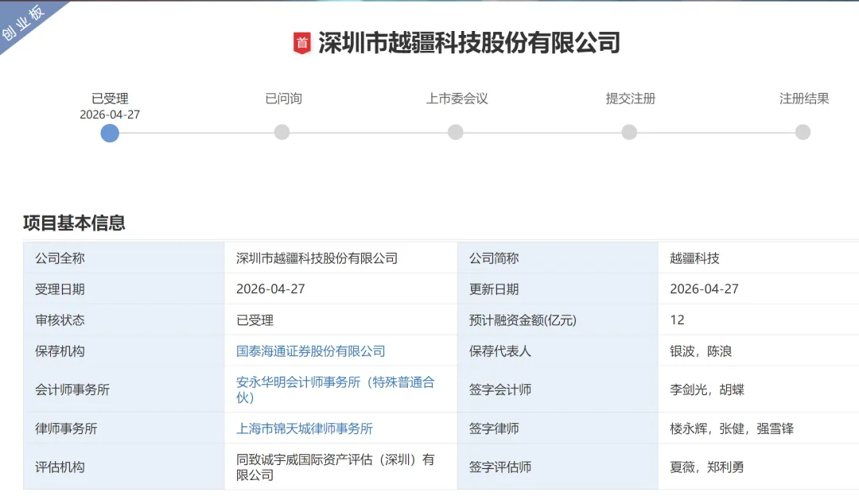Click the 更新日期 label cell

pyautogui.click(x=558, y=289)
